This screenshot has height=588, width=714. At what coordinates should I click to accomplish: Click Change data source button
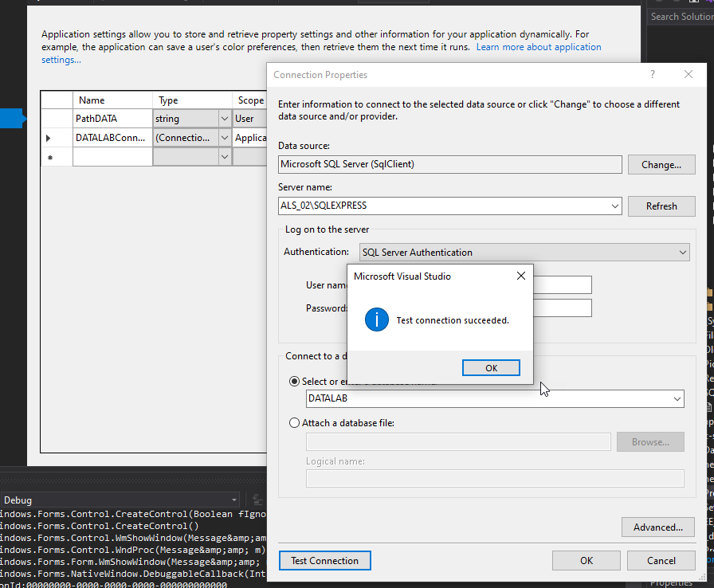coord(661,164)
